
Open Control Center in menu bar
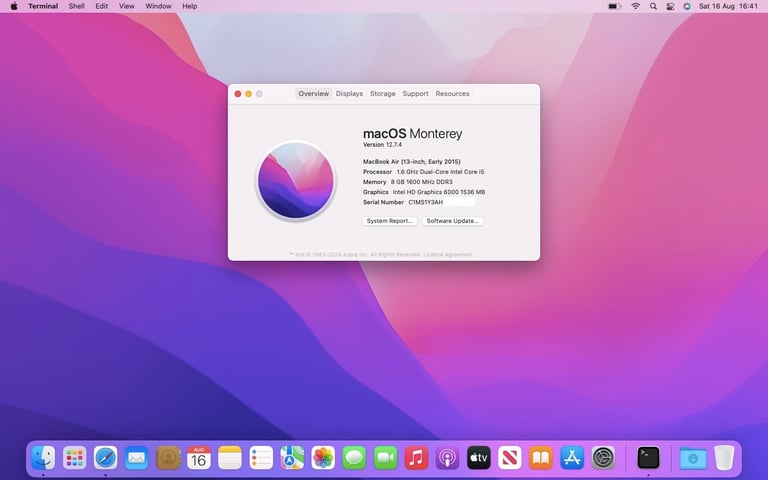(x=671, y=6)
